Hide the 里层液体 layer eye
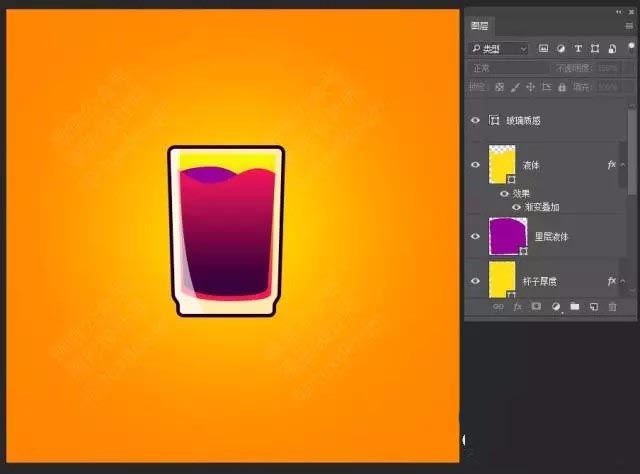The image size is (640, 474). click(x=475, y=236)
